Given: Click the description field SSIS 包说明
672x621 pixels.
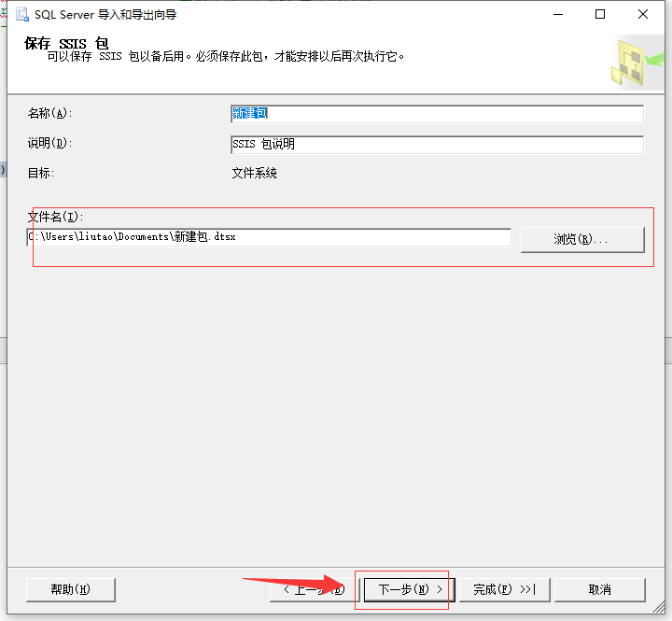Looking at the screenshot, I should click(437, 145).
